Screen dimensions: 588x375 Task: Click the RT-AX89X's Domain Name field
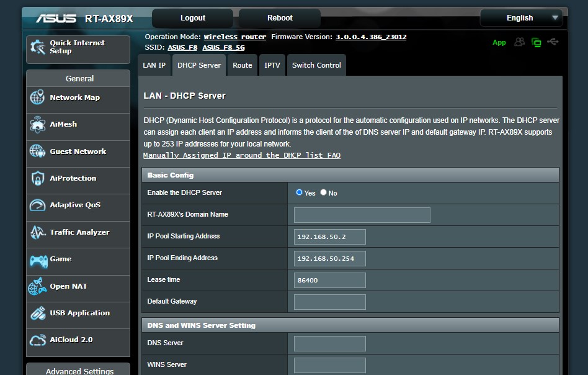tap(362, 215)
